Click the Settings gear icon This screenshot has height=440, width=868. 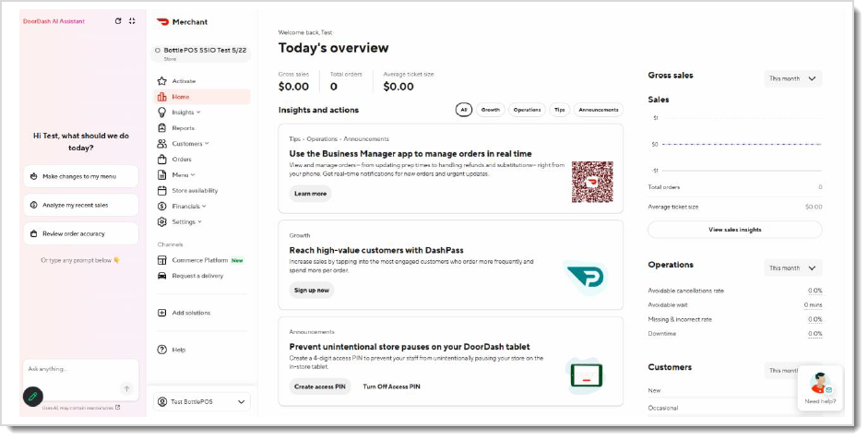click(x=161, y=222)
